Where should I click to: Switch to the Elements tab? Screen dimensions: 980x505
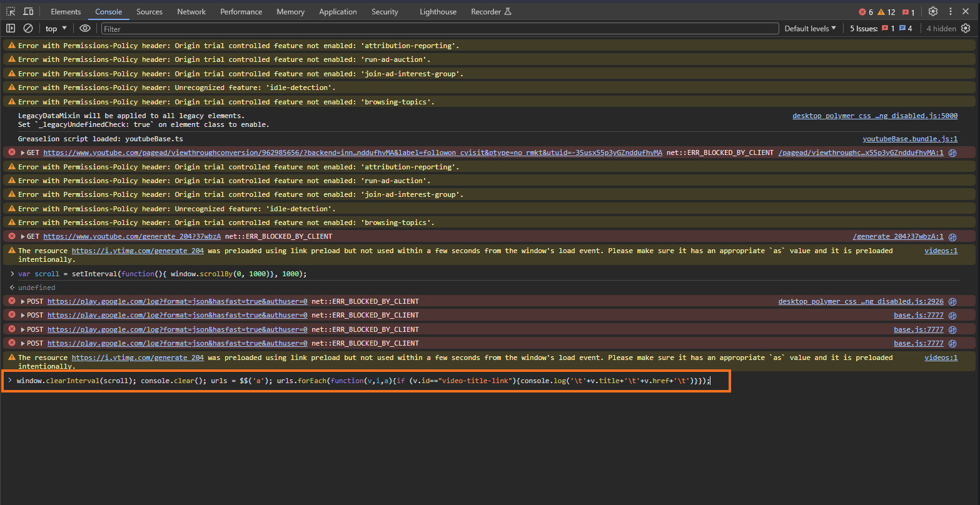[x=66, y=12]
